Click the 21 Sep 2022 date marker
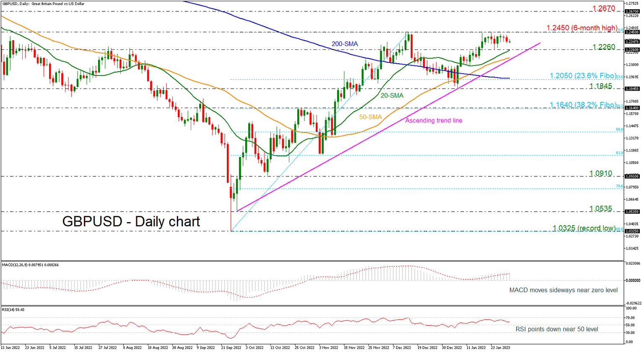Screen dimensions: 644x352 click(231, 347)
